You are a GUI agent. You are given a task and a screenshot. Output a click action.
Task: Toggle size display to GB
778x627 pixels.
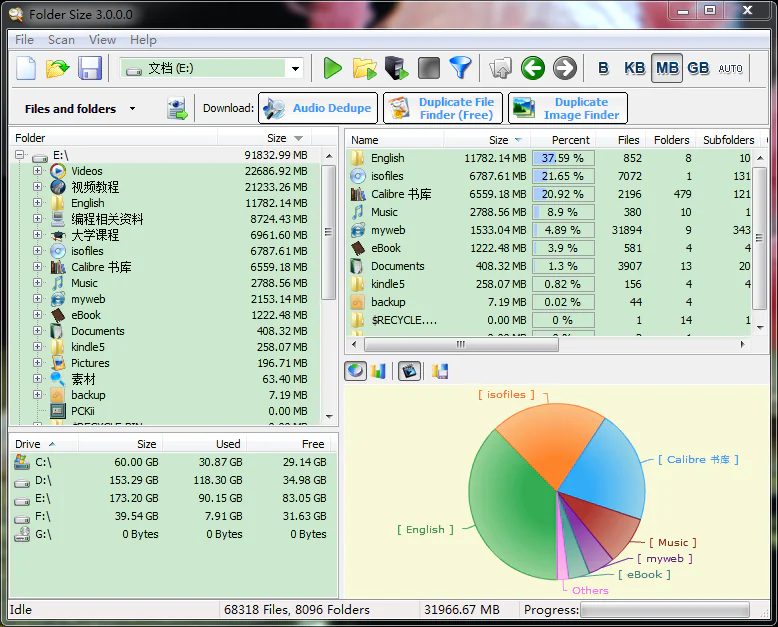click(698, 68)
